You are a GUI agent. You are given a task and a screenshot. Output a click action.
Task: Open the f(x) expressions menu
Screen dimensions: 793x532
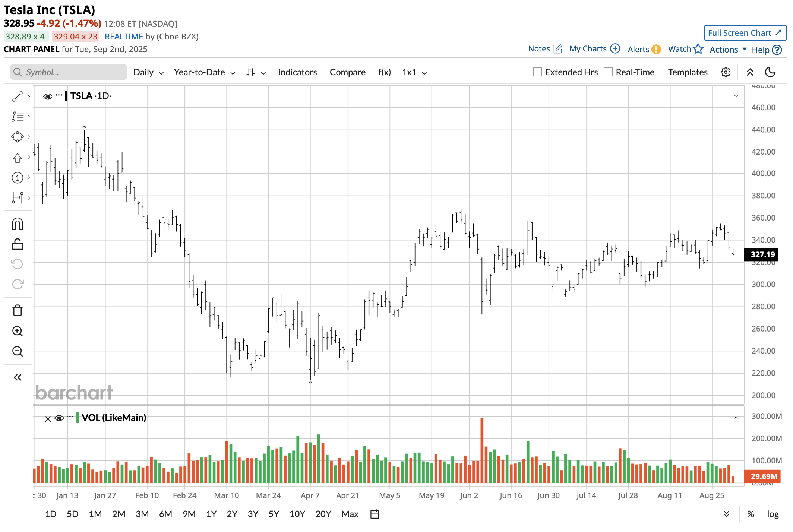[x=384, y=72]
